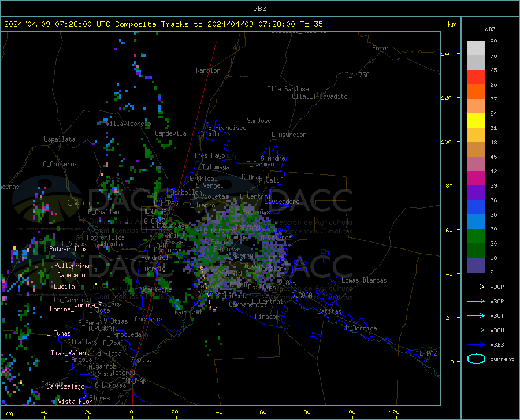Click the green VBCU arrow icon in the legend
This screenshot has height=420, width=520.
(x=476, y=330)
